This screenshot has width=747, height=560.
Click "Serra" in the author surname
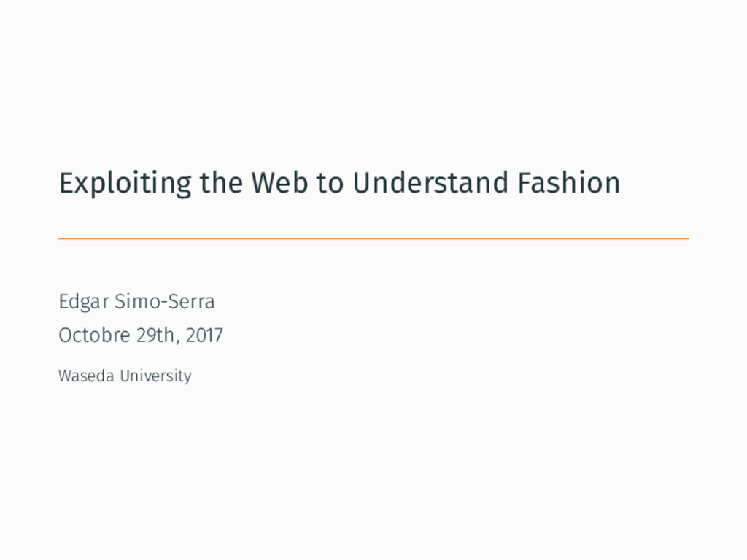(x=193, y=301)
